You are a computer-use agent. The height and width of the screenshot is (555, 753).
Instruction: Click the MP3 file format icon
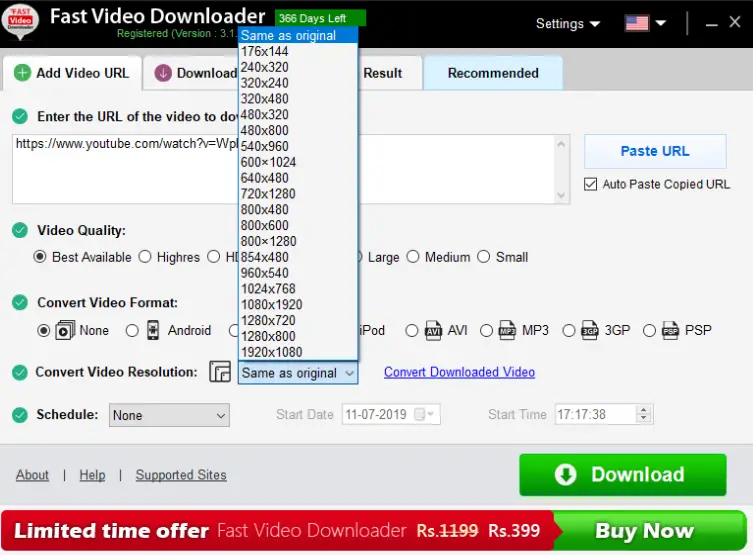pos(507,330)
